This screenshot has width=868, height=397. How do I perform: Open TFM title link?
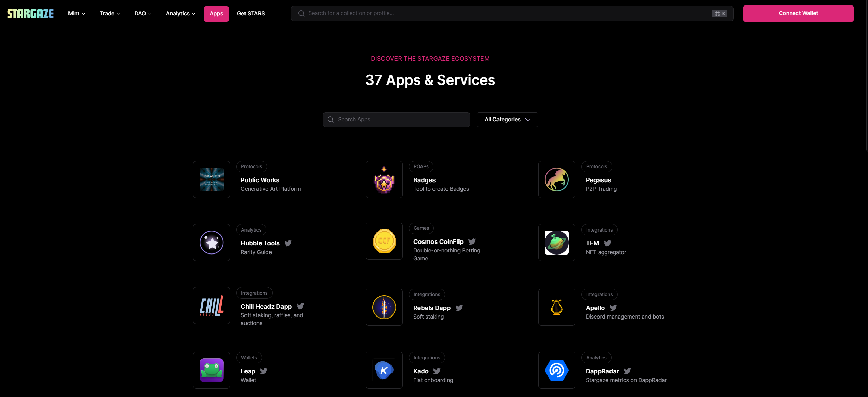(592, 243)
